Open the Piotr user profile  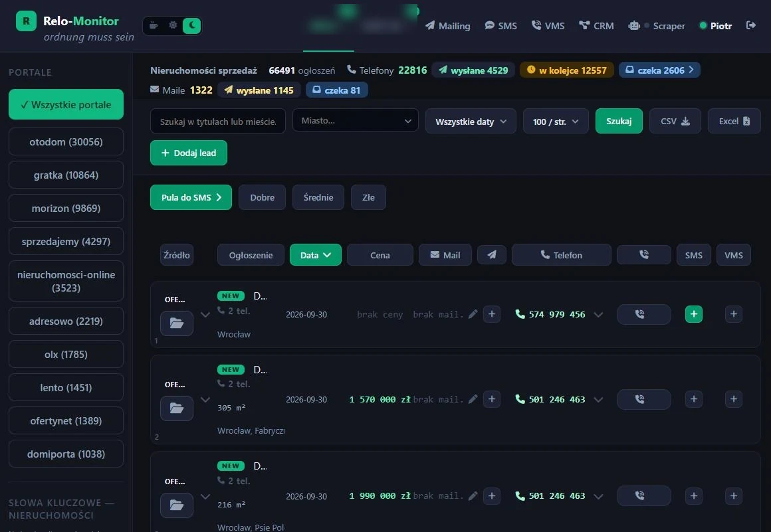click(715, 25)
